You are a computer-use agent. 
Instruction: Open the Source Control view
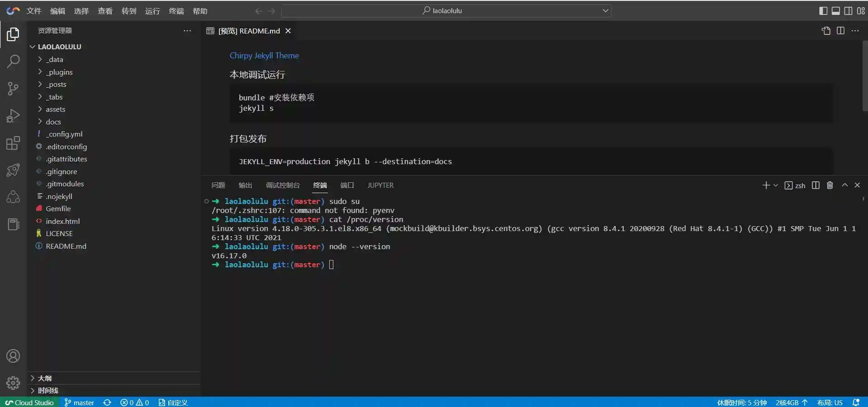[13, 89]
